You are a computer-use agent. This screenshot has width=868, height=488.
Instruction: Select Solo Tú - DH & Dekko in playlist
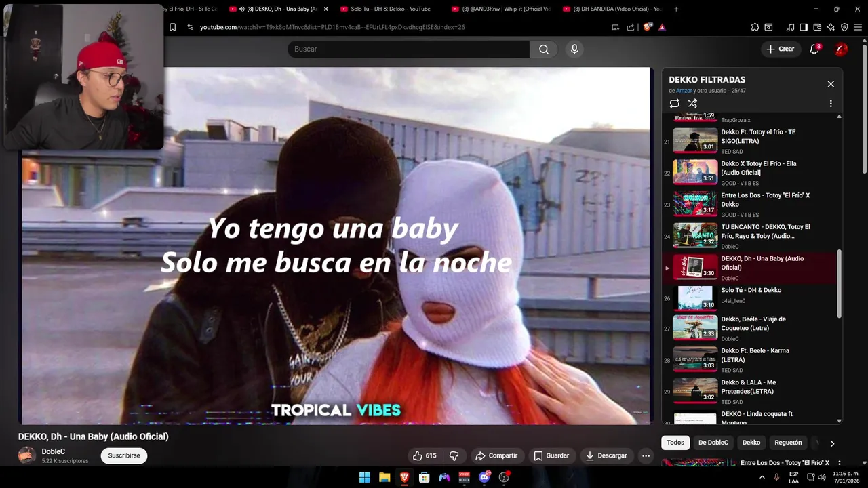coord(749,297)
